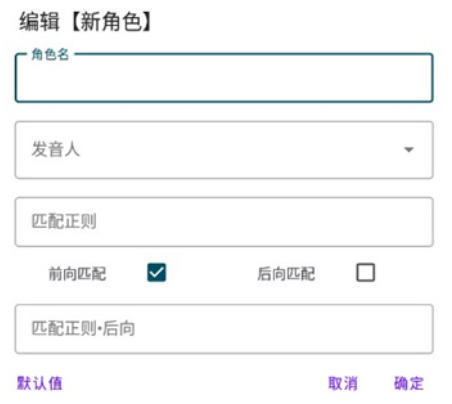Viewport: 452px width, 404px height.
Task: Click 取消 to dismiss the dialog
Action: point(343,383)
